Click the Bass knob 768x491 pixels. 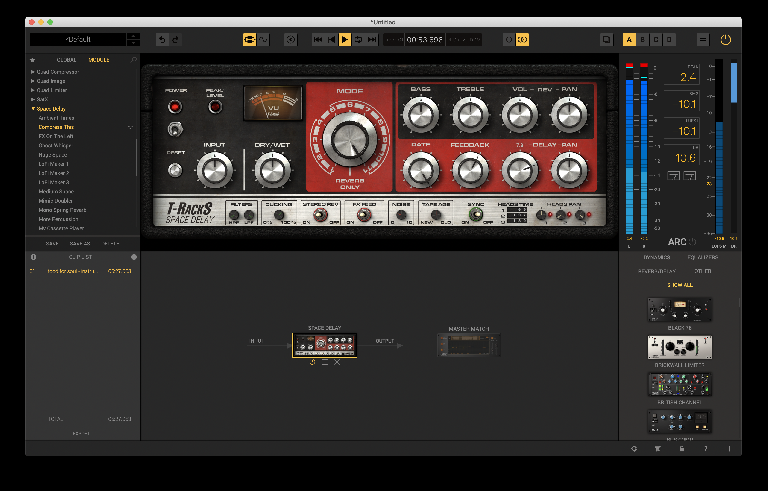tap(420, 115)
